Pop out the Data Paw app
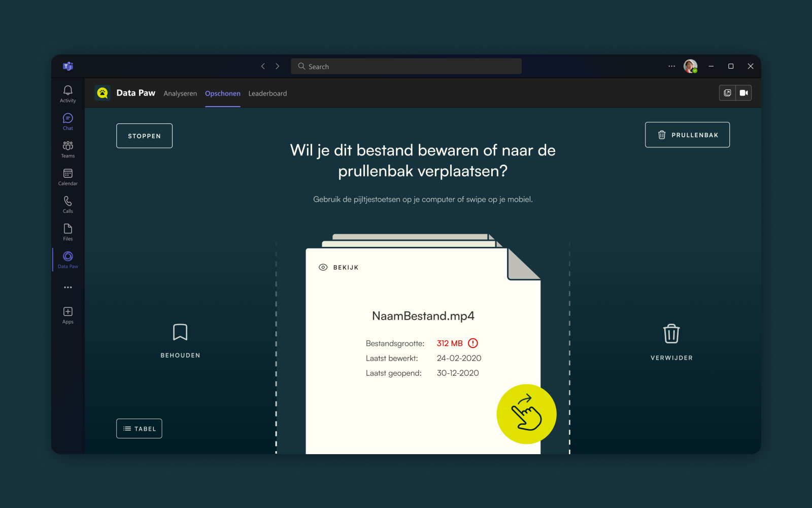Image resolution: width=812 pixels, height=508 pixels. (x=727, y=92)
